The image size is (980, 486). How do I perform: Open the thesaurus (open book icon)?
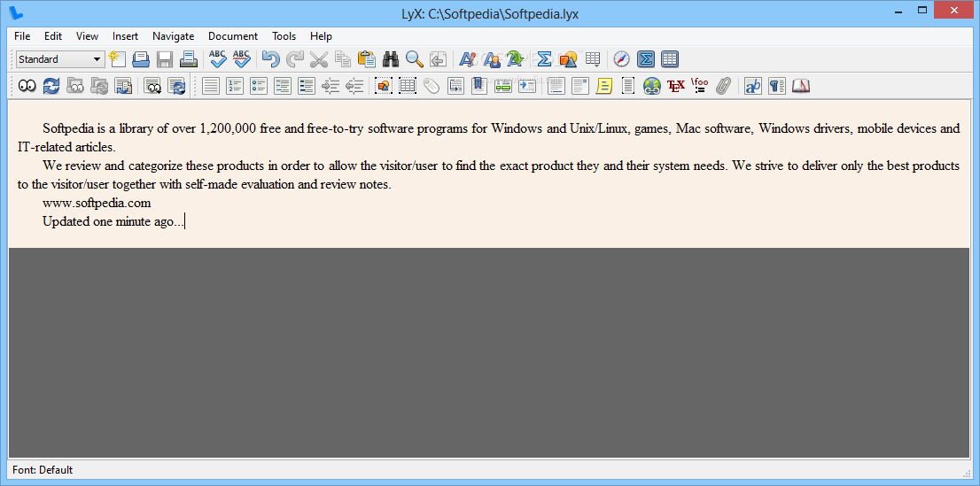[801, 86]
